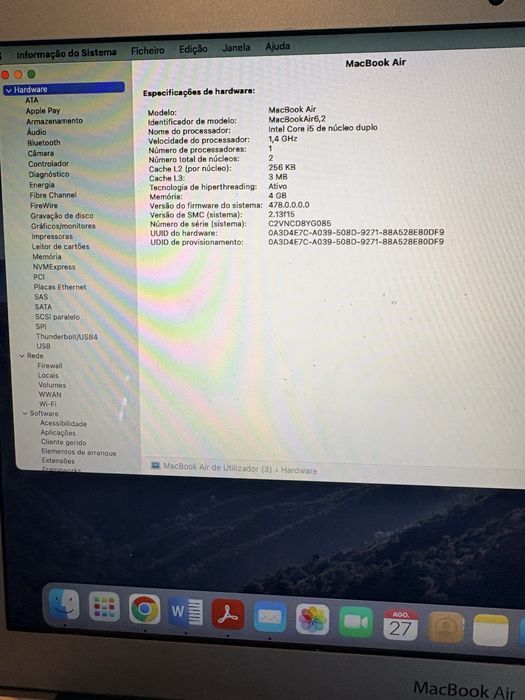The width and height of the screenshot is (525, 700).
Task: Open the Janela menu
Action: click(236, 47)
